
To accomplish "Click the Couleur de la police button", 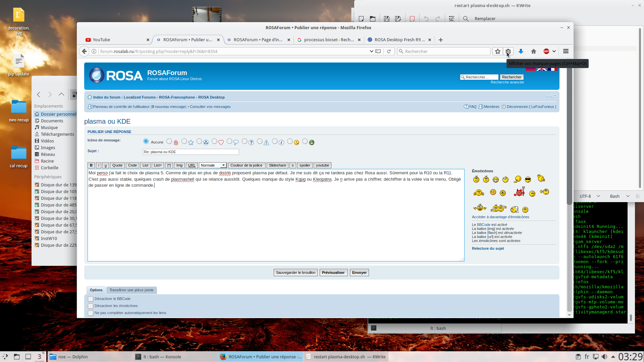I will click(246, 165).
